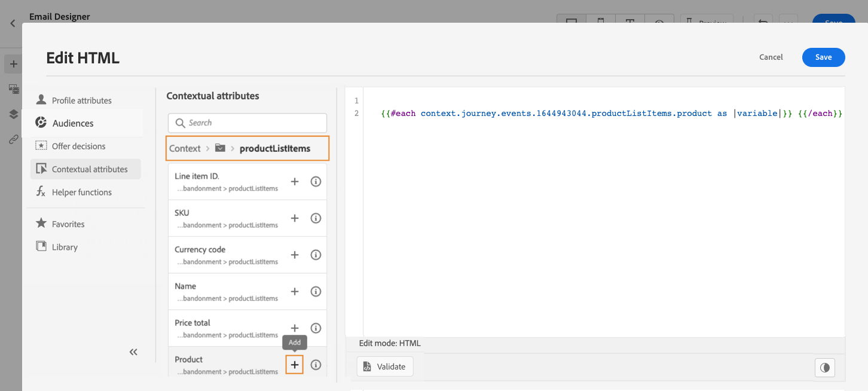Toggle the editor dark theme button
This screenshot has width=868, height=391.
[825, 368]
